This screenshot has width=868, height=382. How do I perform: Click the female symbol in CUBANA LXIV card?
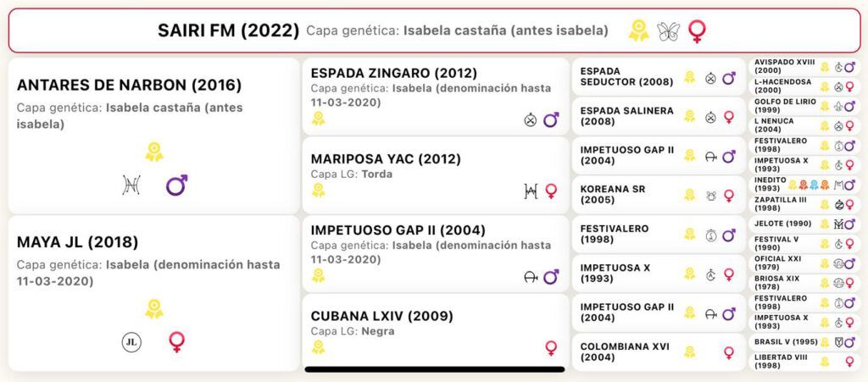coord(551,348)
